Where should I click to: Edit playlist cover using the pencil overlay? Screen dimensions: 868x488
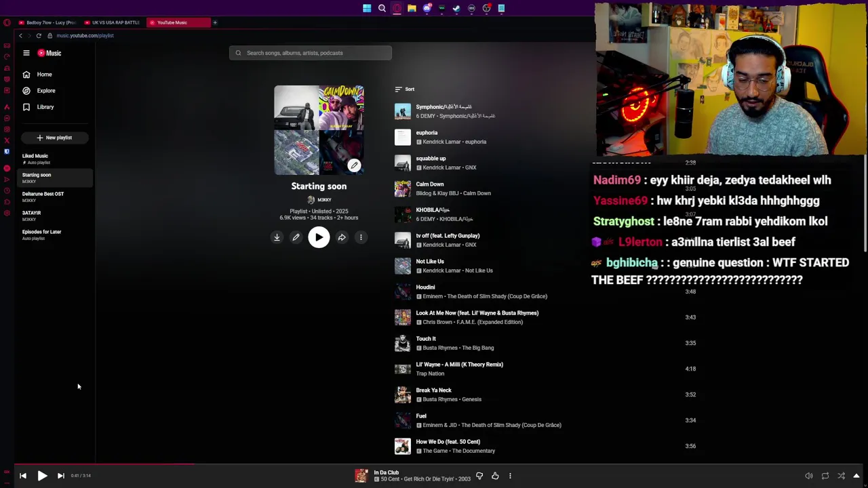(x=354, y=165)
